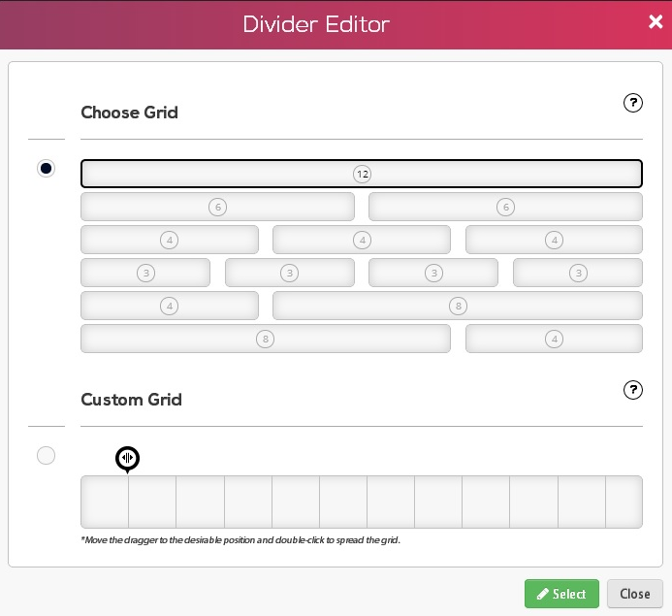672x616 pixels.
Task: Choose the middle block of 4-4-4 layout
Action: click(362, 240)
